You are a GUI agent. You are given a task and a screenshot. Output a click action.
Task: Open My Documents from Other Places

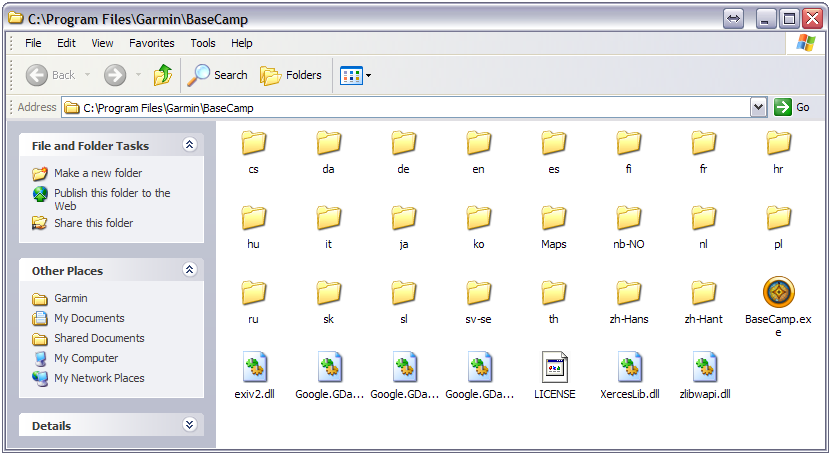coord(89,318)
